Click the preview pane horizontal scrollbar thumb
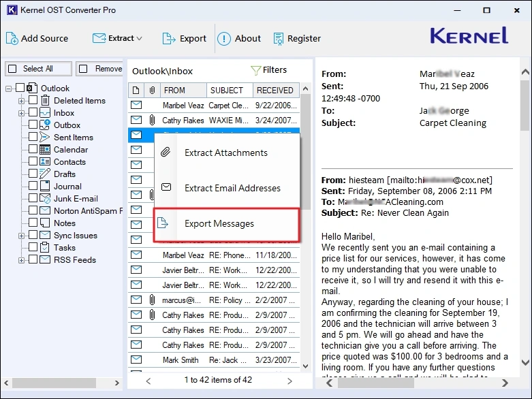The height and width of the screenshot is (399, 532). (x=376, y=383)
